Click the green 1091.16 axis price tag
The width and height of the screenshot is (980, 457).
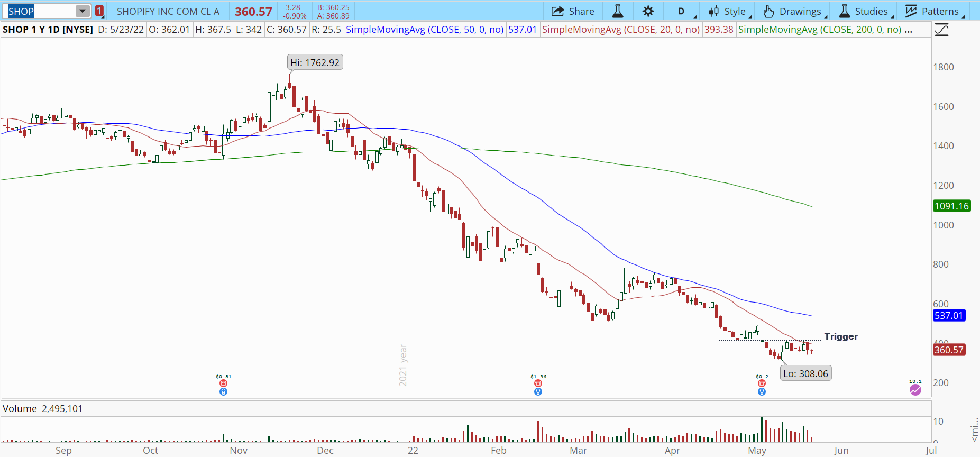952,206
